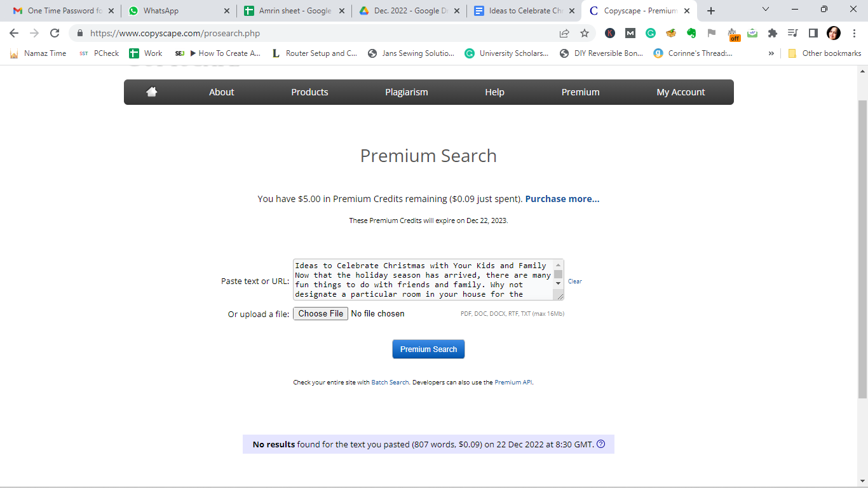Open the How To Create A... bookmark
The image size is (868, 488).
(217, 53)
